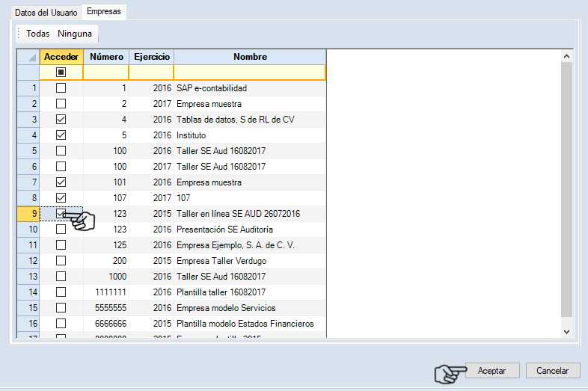Toggle the Acceder filter row checkbox
This screenshot has height=391, width=588.
pos(61,73)
